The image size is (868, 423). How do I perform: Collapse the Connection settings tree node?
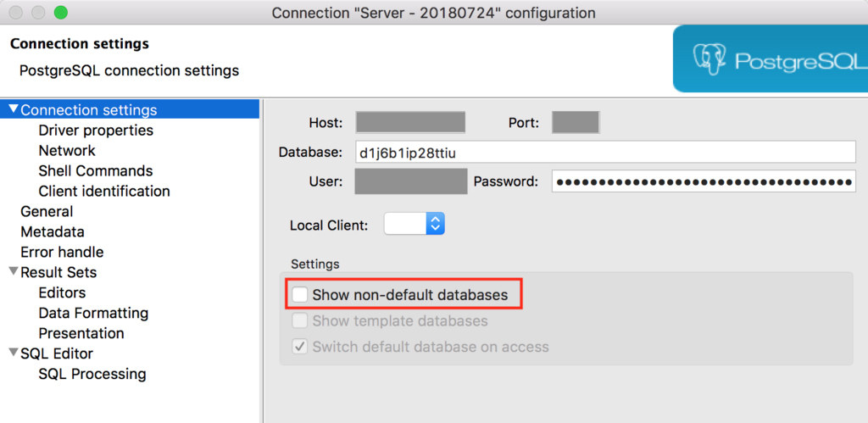pyautogui.click(x=14, y=109)
